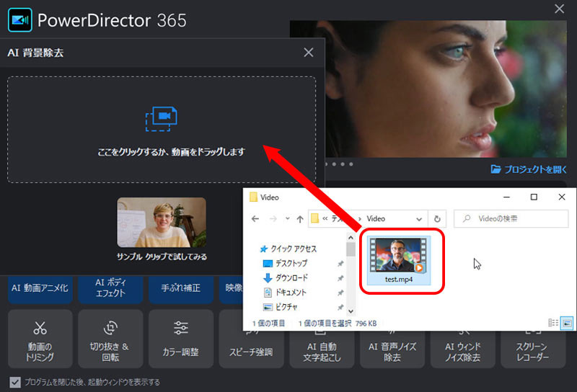
Task: Toggle 起動ウィンドウを表示する checkbox
Action: tap(15, 382)
